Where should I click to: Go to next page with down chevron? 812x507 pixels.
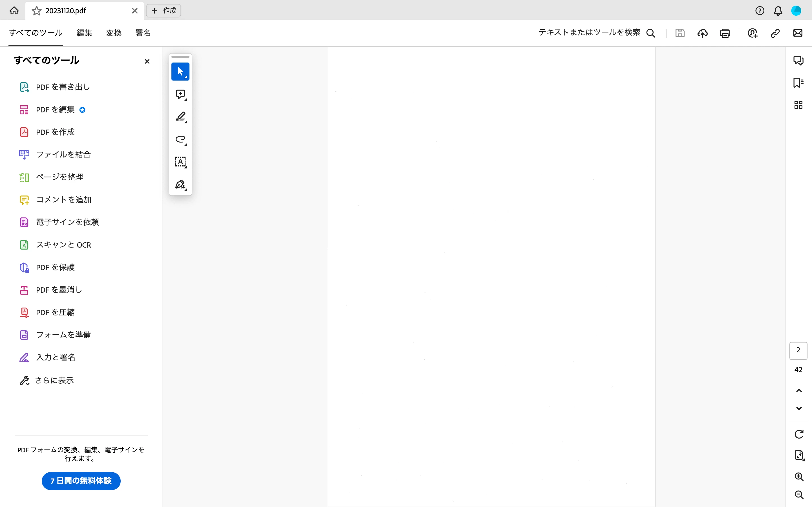(x=798, y=408)
